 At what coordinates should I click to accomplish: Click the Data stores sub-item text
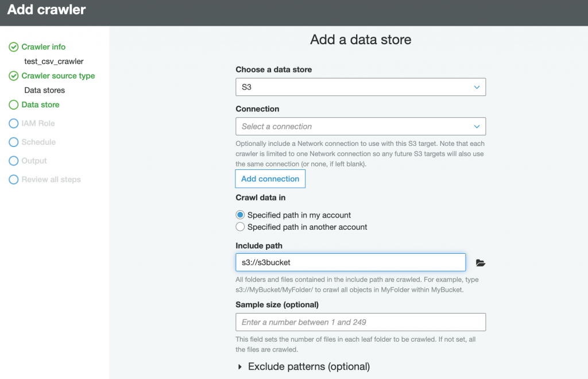click(x=45, y=90)
